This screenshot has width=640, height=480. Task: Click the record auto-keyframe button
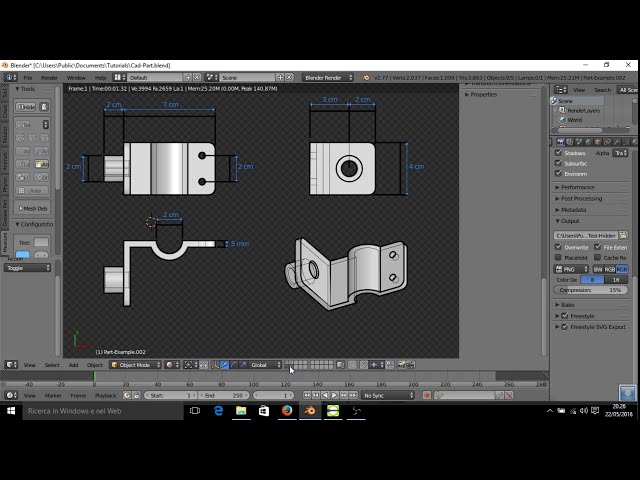point(427,395)
